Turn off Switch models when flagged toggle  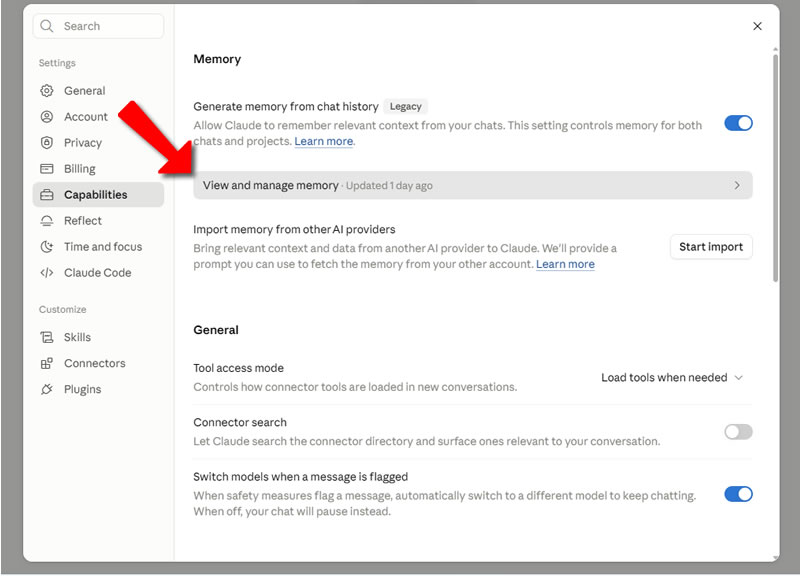738,494
